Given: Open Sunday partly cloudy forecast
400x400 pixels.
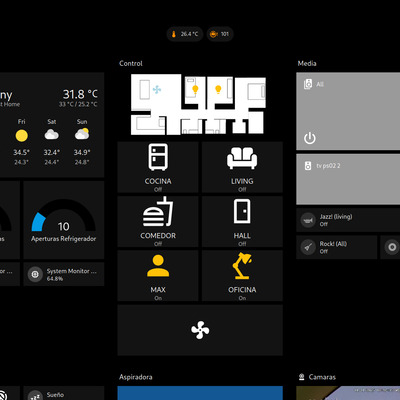Looking at the screenshot, I should (82, 142).
